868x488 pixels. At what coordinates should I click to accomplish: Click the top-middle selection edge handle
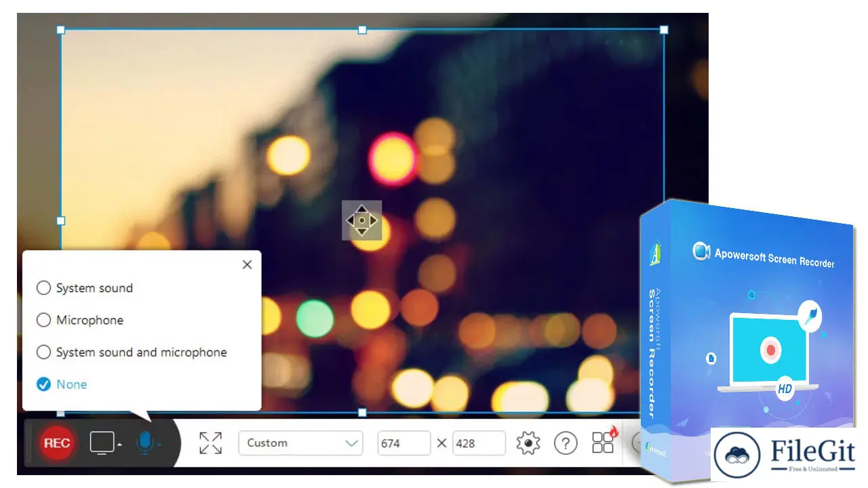(x=362, y=30)
